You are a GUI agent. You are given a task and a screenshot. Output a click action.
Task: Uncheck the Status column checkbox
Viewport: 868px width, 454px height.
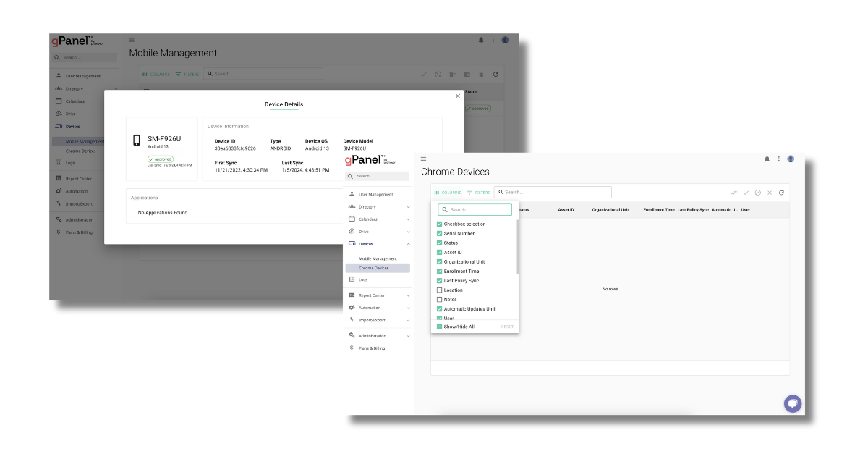point(439,243)
